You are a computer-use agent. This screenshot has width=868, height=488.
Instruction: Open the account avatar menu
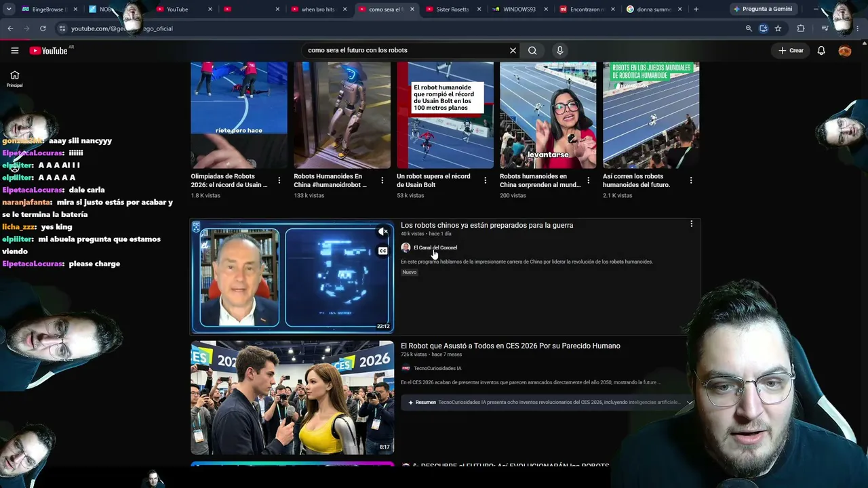pos(844,50)
